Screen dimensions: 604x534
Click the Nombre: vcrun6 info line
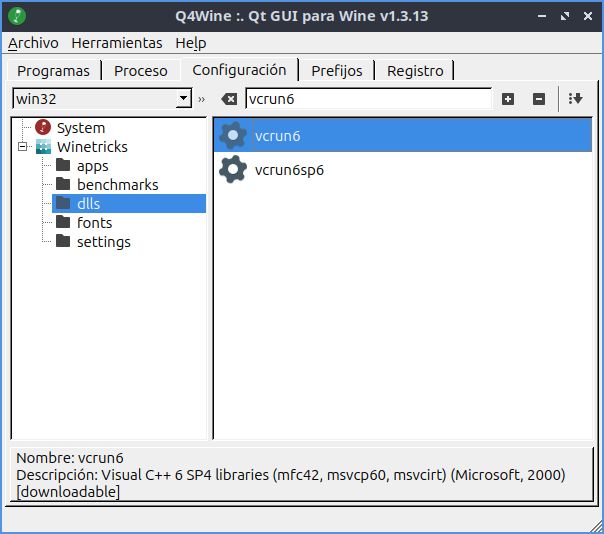70,458
